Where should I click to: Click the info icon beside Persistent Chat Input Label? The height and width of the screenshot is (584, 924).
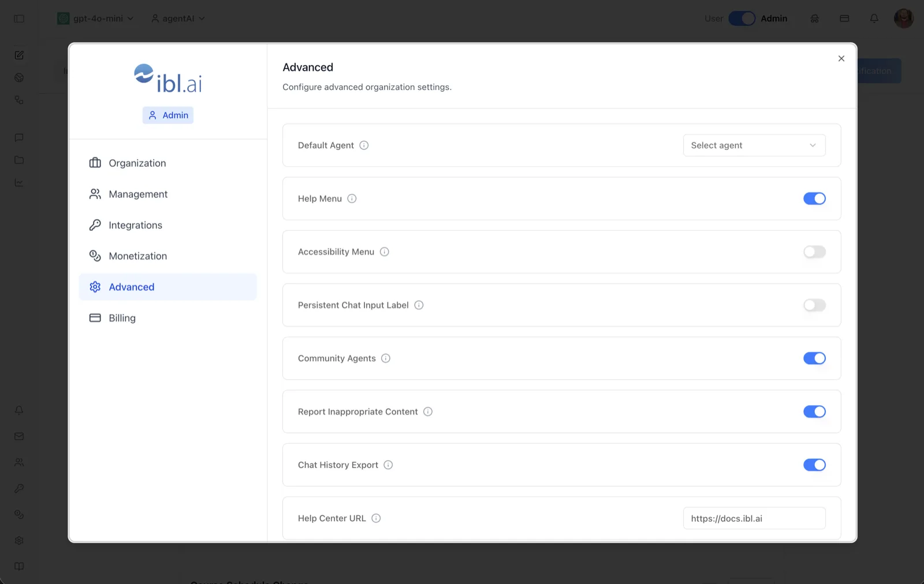point(419,305)
